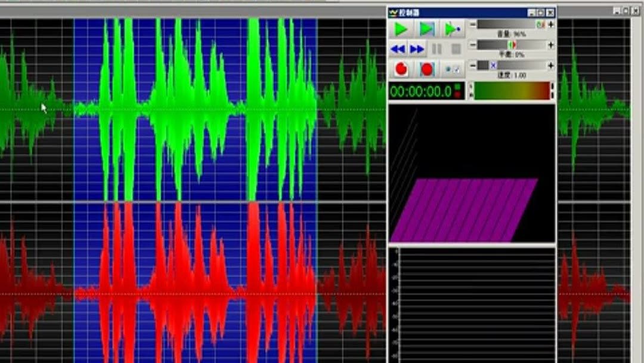This screenshot has width=644, height=363.
Task: Toggle the red indicator beside the time counter
Action: (x=458, y=94)
